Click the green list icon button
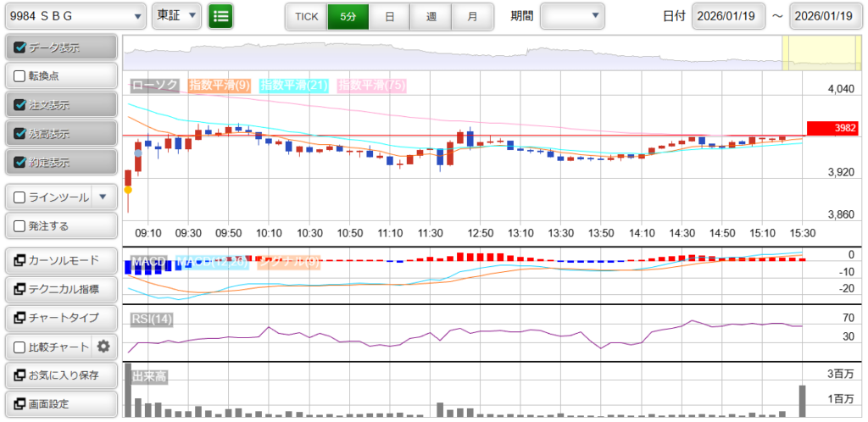The width and height of the screenshot is (868, 422). 220,16
